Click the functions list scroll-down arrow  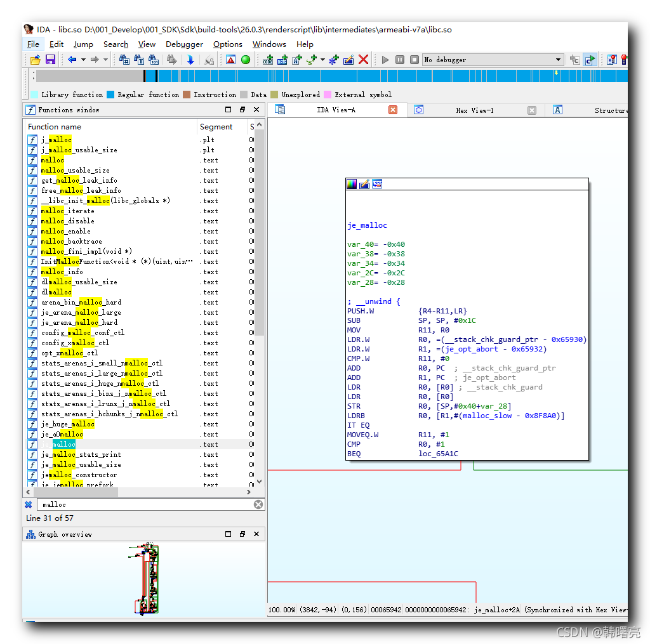[260, 481]
